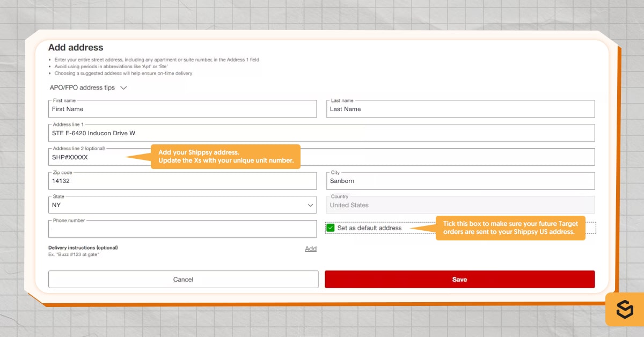The image size is (644, 337).
Task: Click the Target orders tip callout
Action: (x=510, y=228)
